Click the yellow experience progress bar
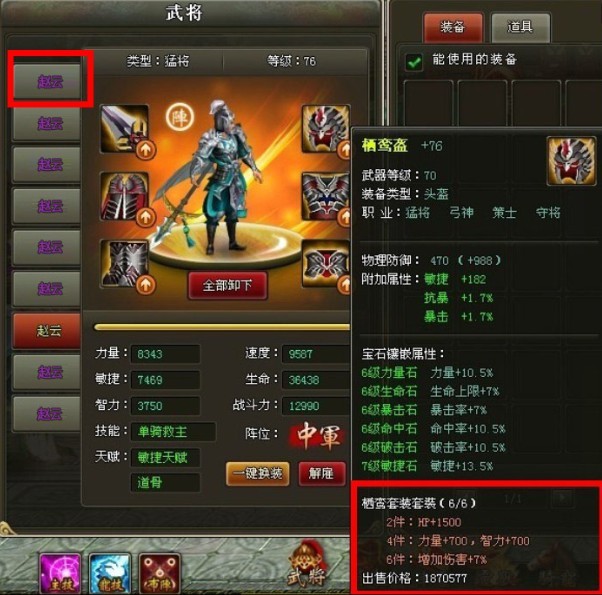The width and height of the screenshot is (602, 595). pyautogui.click(x=222, y=327)
